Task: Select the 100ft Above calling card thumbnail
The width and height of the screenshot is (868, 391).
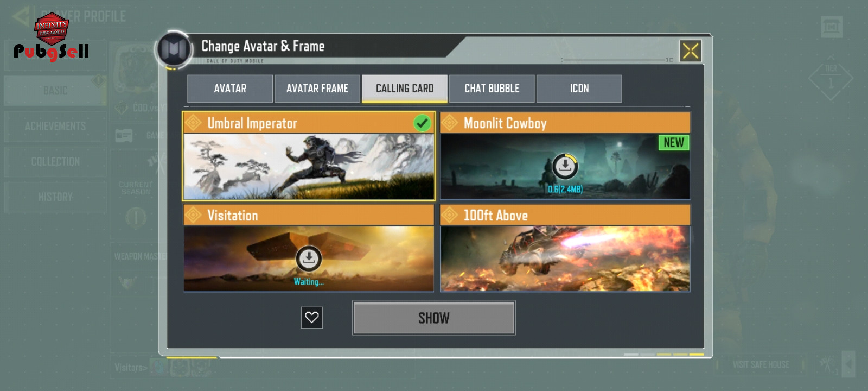Action: [565, 258]
